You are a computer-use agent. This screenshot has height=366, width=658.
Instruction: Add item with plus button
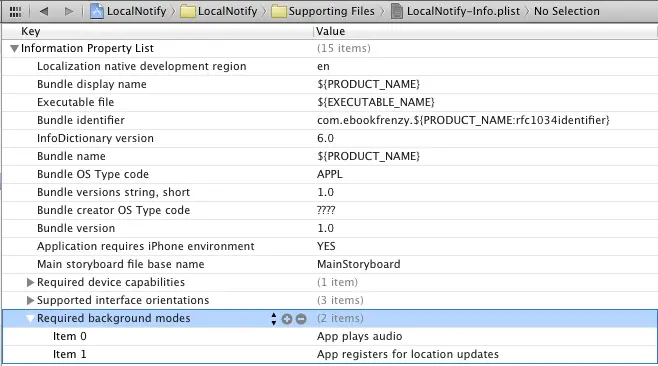coord(287,319)
